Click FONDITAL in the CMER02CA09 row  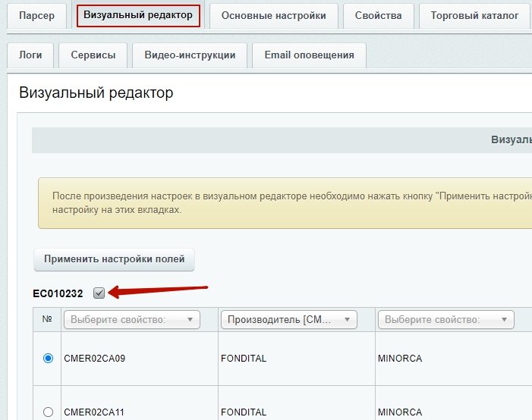[244, 359]
